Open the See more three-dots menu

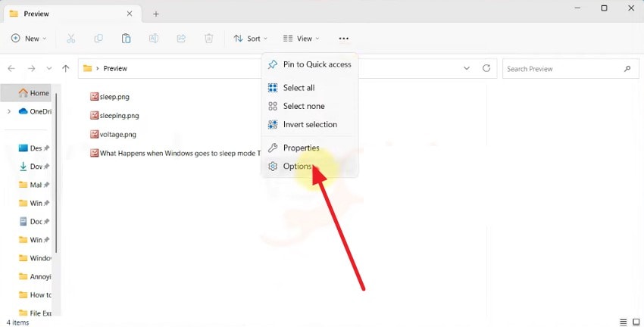point(344,39)
